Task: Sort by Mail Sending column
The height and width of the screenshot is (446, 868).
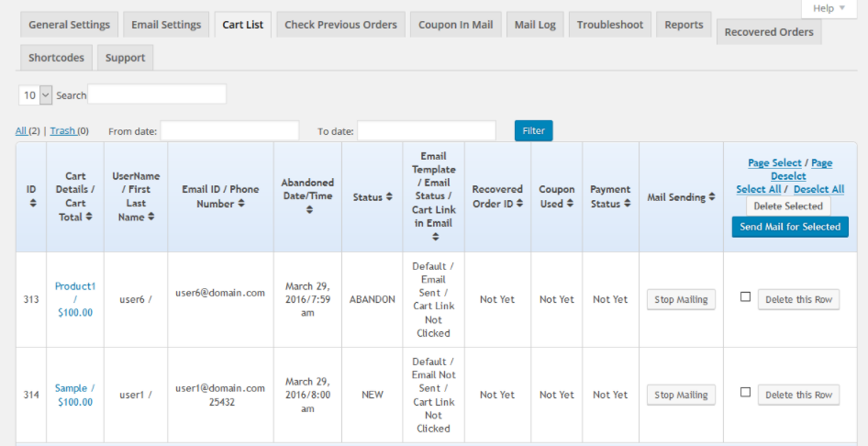Action: (712, 197)
